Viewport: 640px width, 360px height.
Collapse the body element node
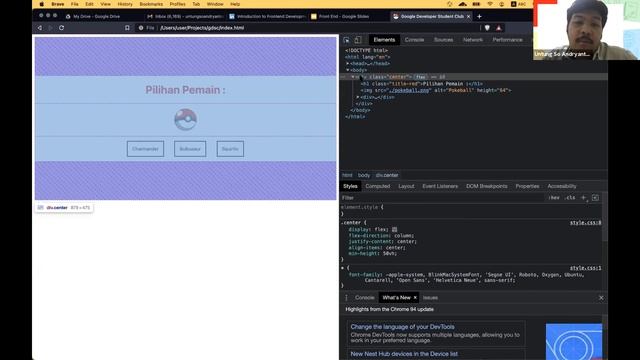(x=348, y=70)
